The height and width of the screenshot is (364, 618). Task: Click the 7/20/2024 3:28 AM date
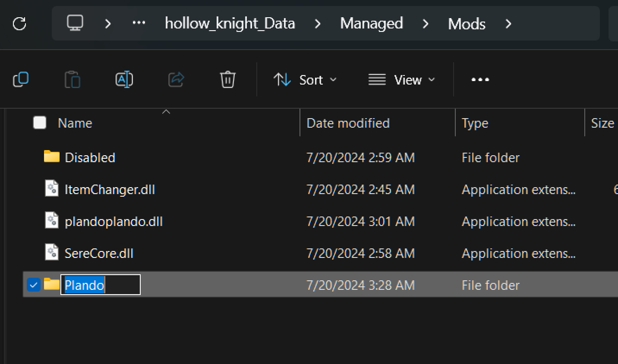click(360, 285)
